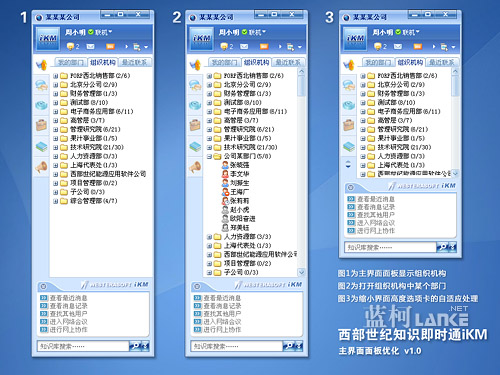Expand the 技术研究院 folder in window 1
Viewport: 500px width, 375px height.
[x=55, y=147]
